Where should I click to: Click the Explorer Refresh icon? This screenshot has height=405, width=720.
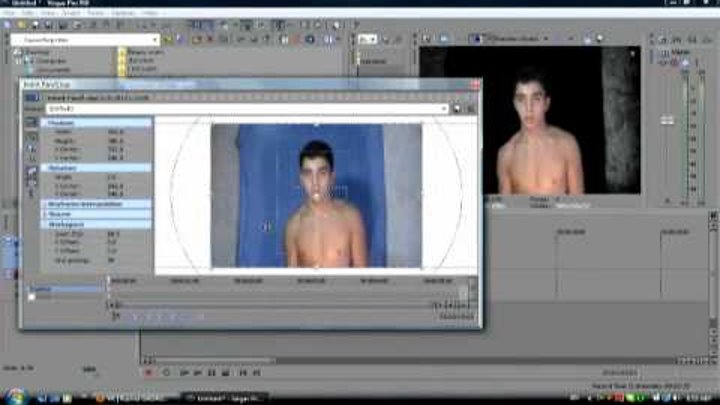tap(180, 40)
